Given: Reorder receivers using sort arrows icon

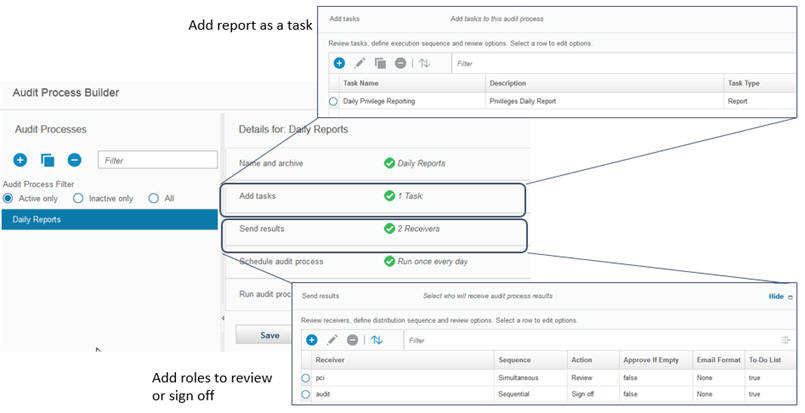Looking at the screenshot, I should point(377,340).
